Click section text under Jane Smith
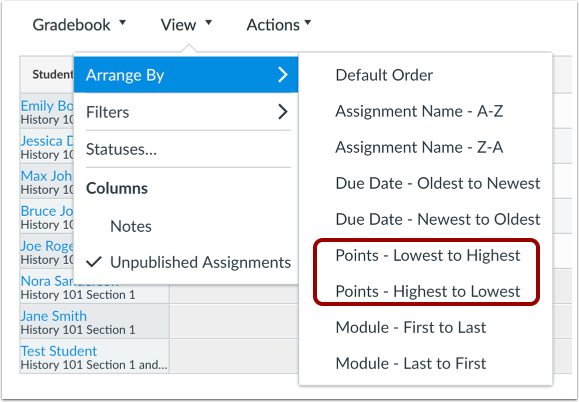 (78, 330)
